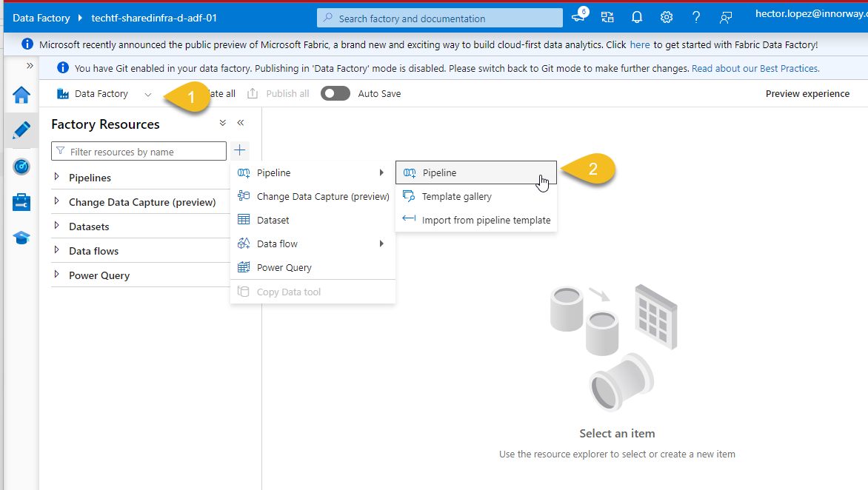Click the info icon on Git notice
This screenshot has width=868, height=490.
pyautogui.click(x=63, y=67)
